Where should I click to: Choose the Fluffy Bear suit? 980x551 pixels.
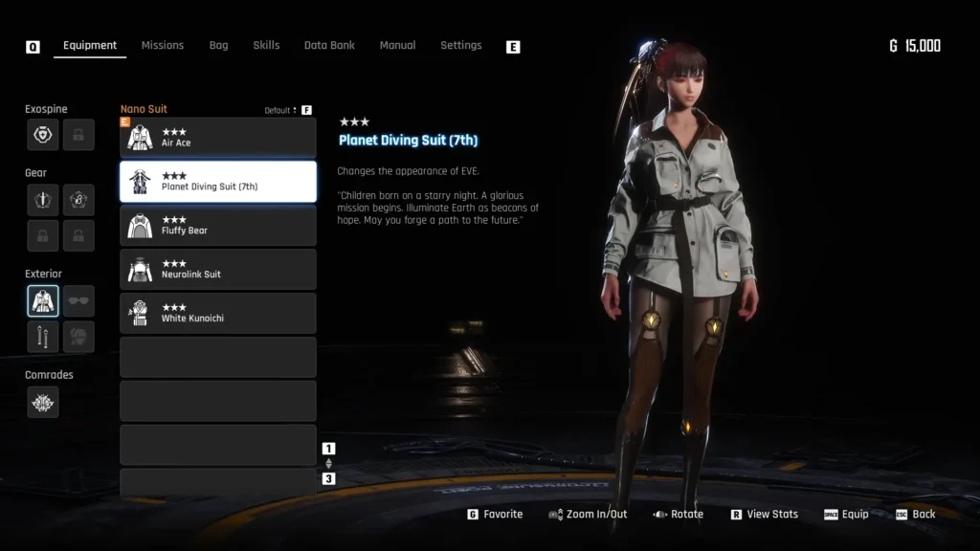(218, 226)
